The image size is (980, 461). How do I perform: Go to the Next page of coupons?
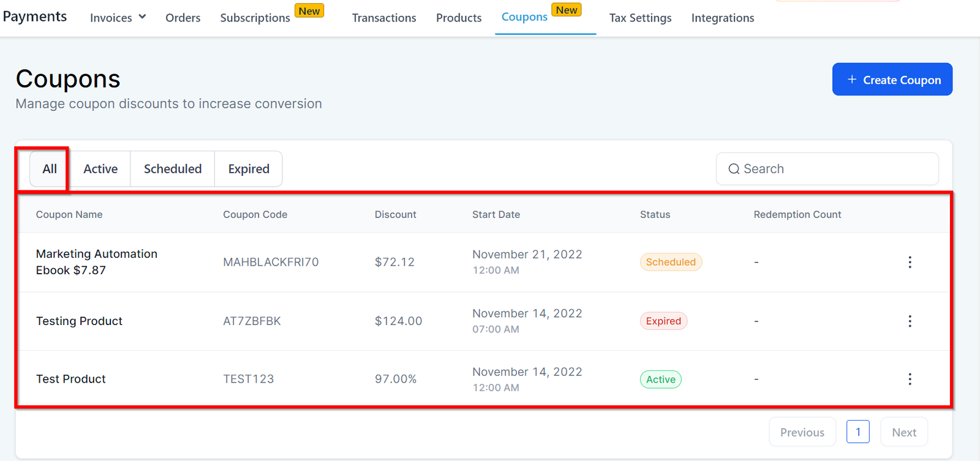click(x=904, y=432)
